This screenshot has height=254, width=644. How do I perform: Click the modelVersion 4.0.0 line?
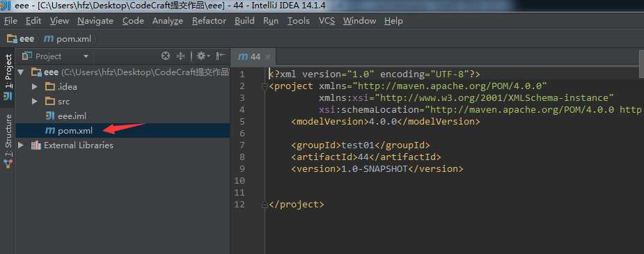point(385,122)
